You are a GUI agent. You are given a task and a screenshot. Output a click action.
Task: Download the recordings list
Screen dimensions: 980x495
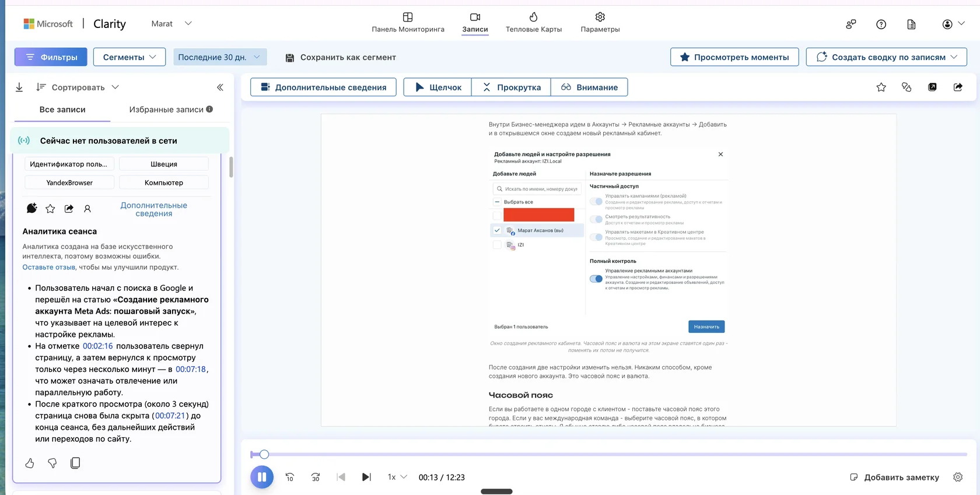[19, 87]
